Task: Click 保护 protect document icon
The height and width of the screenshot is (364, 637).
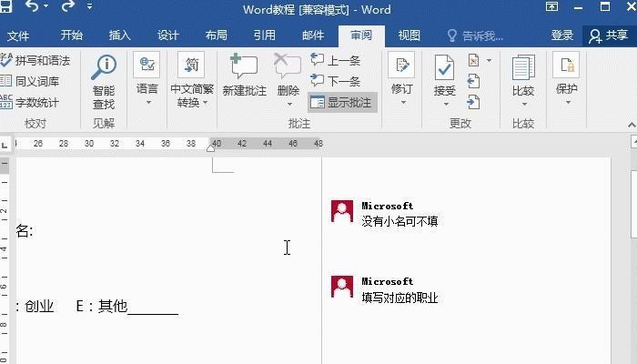Action: point(566,65)
